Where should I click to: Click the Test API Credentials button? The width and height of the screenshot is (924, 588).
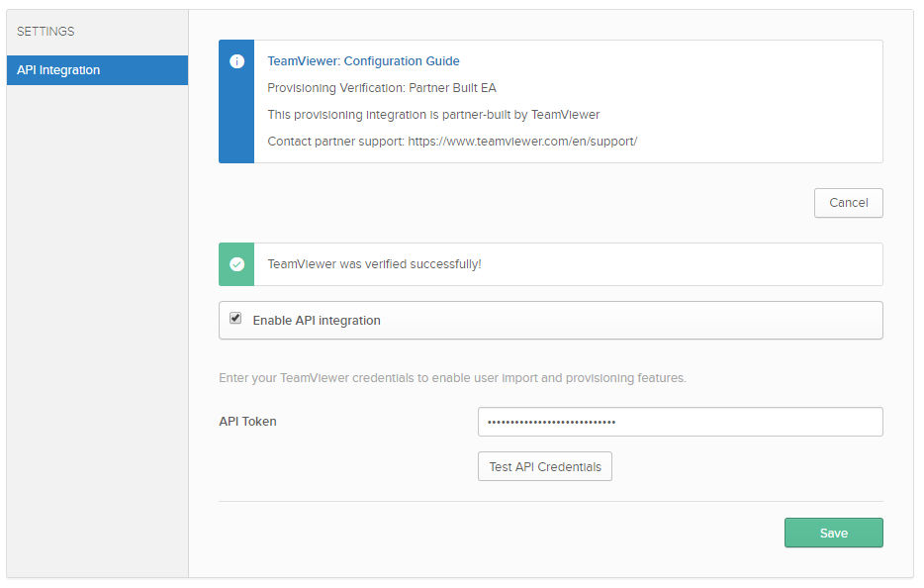[544, 466]
